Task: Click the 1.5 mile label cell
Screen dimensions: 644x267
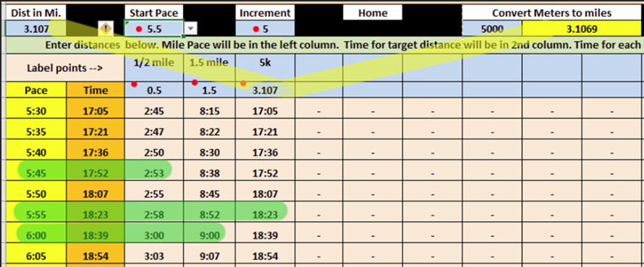Action: click(x=209, y=68)
